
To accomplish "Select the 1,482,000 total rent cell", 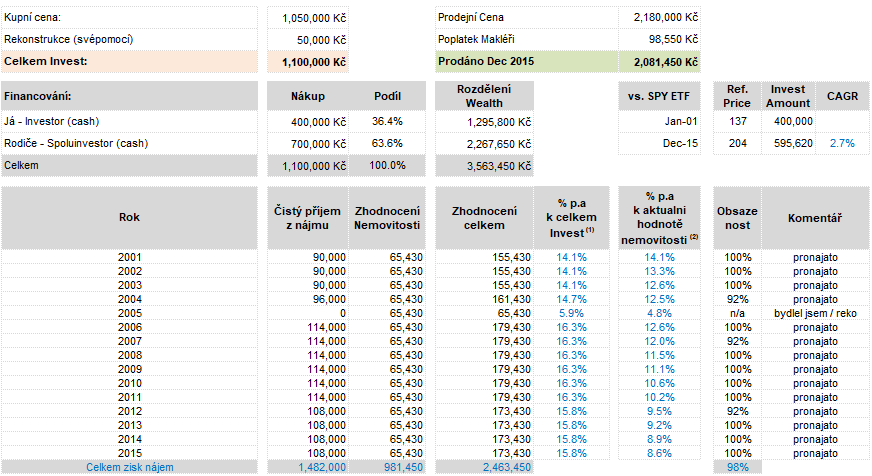I will 308,468.
